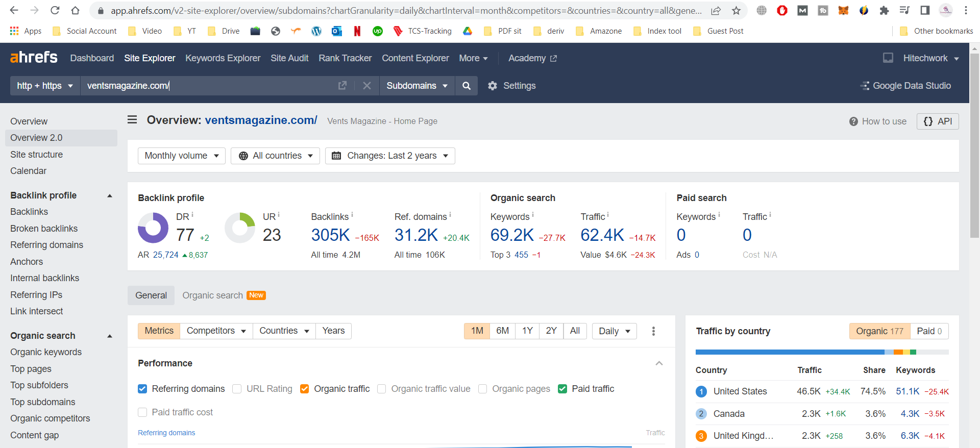Open the chart three-dot options menu
980x448 pixels.
[x=653, y=331]
